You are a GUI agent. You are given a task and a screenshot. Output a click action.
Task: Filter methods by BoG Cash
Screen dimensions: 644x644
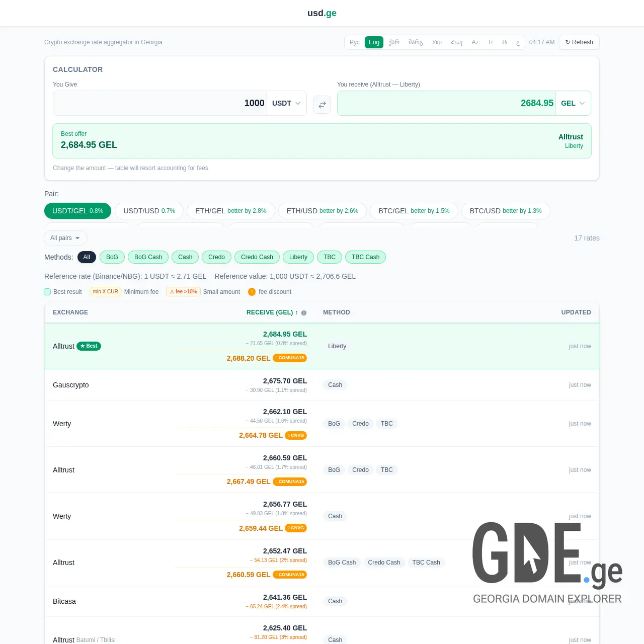click(148, 257)
